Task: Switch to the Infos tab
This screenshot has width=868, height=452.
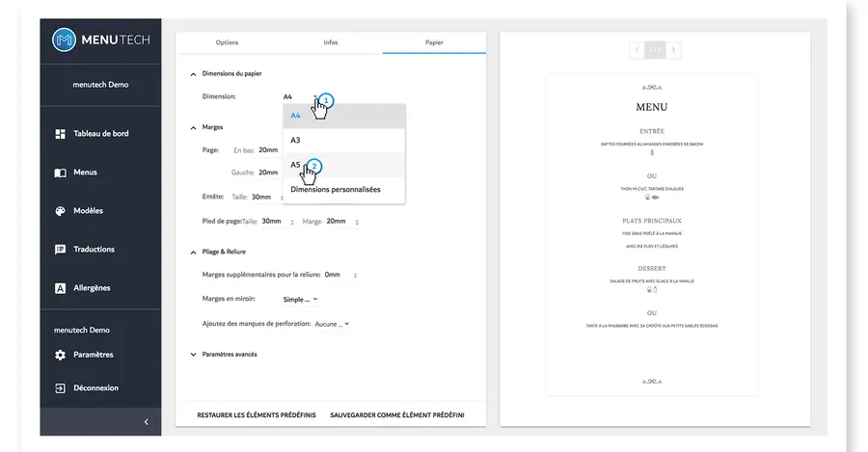Action: tap(331, 42)
